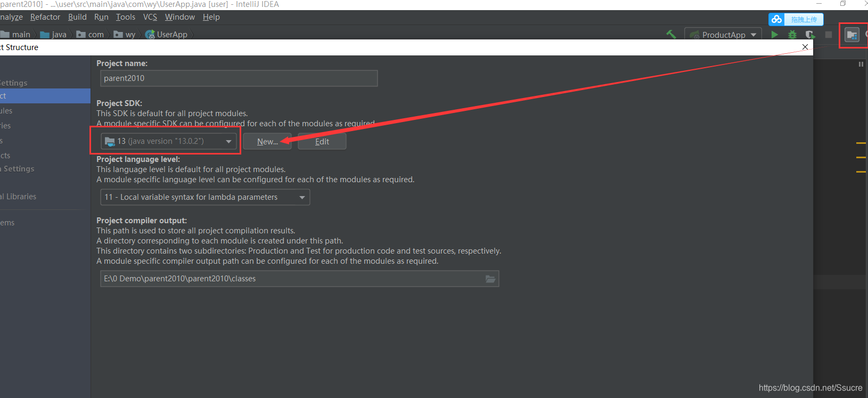
Task: Click the editor pause indicator at top right
Action: 861,64
